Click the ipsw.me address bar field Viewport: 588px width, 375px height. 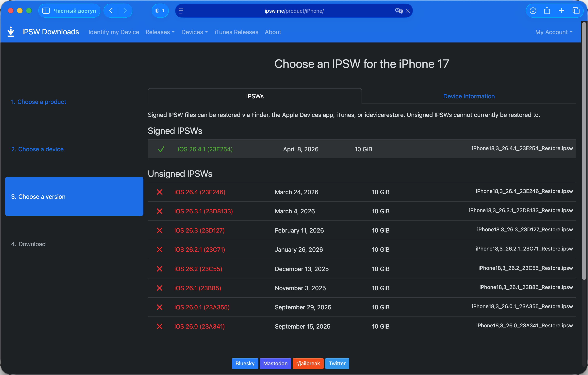point(294,11)
